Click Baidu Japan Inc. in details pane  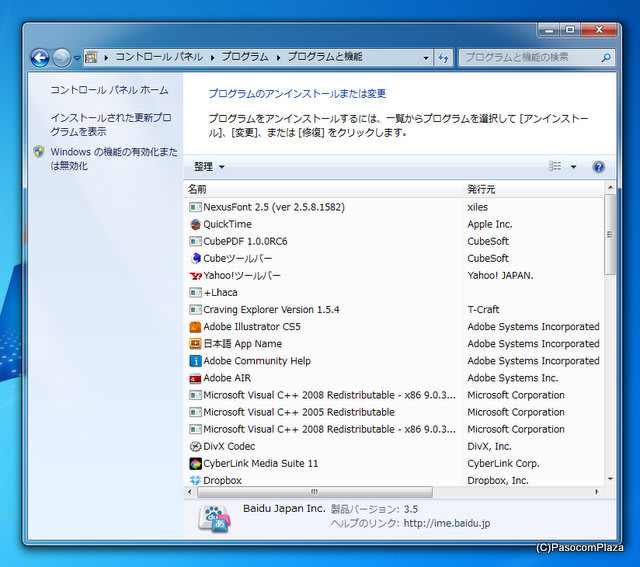pyautogui.click(x=284, y=509)
